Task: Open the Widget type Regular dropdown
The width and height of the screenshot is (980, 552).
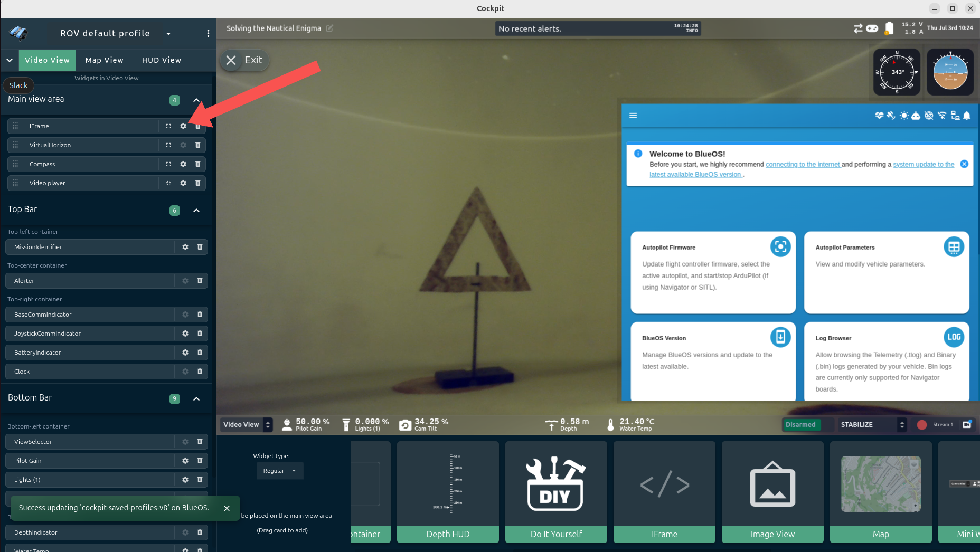Action: (280, 471)
